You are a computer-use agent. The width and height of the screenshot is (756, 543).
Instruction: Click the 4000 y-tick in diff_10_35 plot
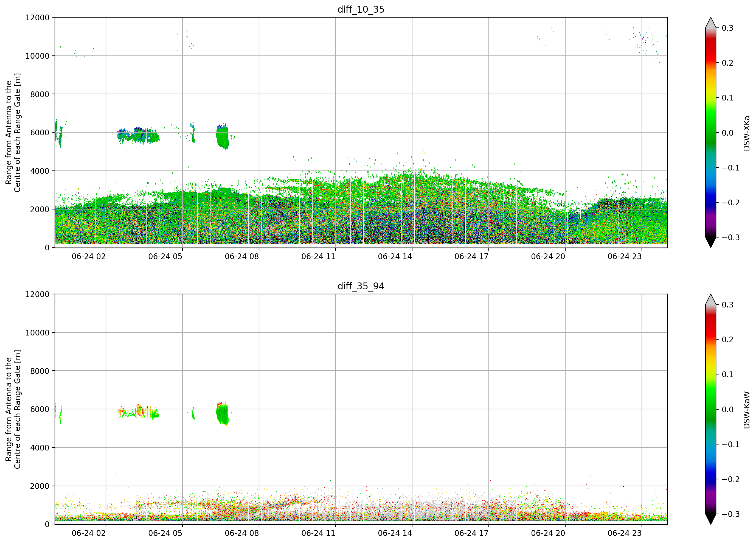coord(40,171)
